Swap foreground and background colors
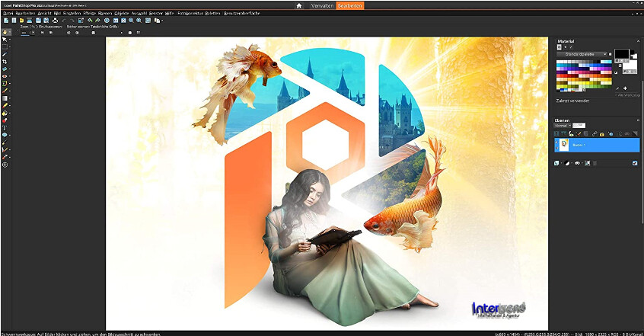644x336 pixels. (x=620, y=66)
